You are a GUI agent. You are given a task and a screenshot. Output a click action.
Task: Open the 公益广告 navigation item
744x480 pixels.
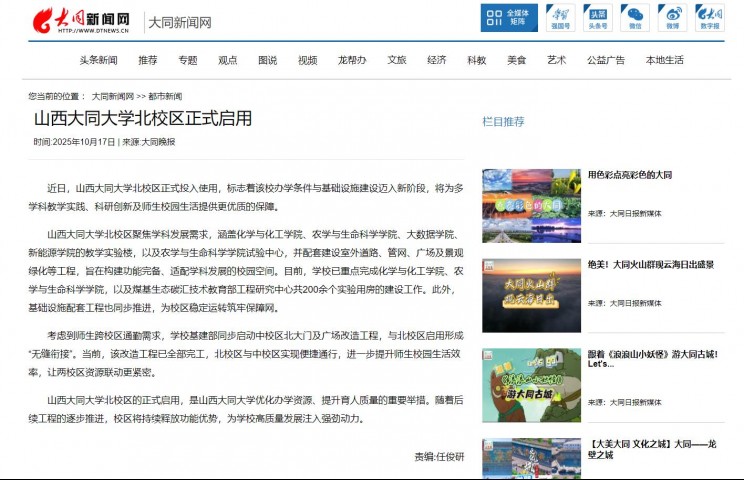(x=606, y=60)
